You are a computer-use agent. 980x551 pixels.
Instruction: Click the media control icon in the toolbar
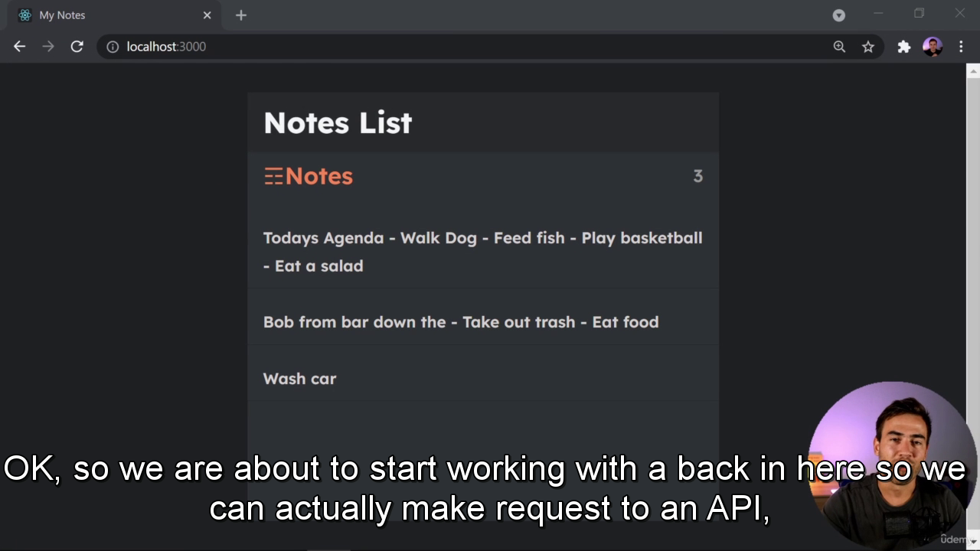pyautogui.click(x=838, y=15)
